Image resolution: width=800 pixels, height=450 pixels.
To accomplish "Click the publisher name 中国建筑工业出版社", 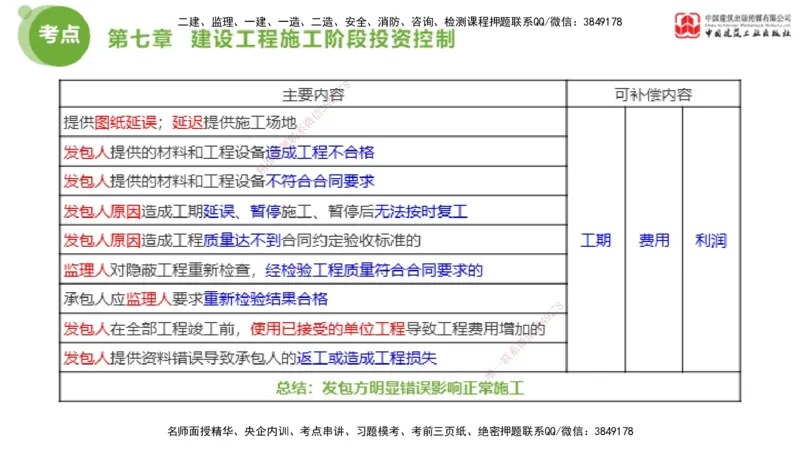I will point(748,33).
